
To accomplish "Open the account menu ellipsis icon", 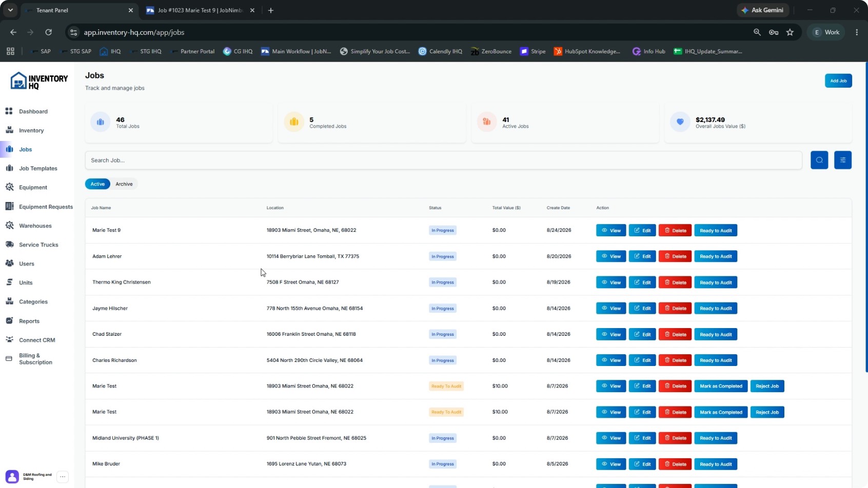I will pyautogui.click(x=63, y=477).
